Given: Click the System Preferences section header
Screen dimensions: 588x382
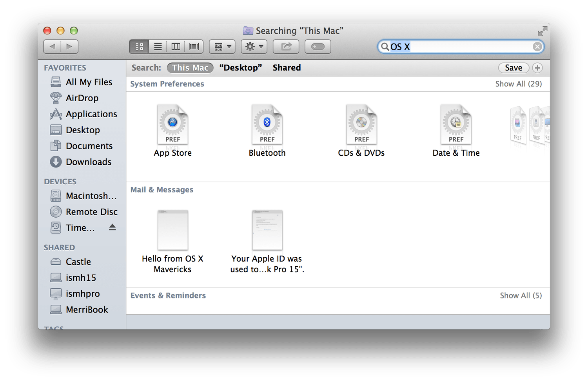Looking at the screenshot, I should [x=167, y=84].
